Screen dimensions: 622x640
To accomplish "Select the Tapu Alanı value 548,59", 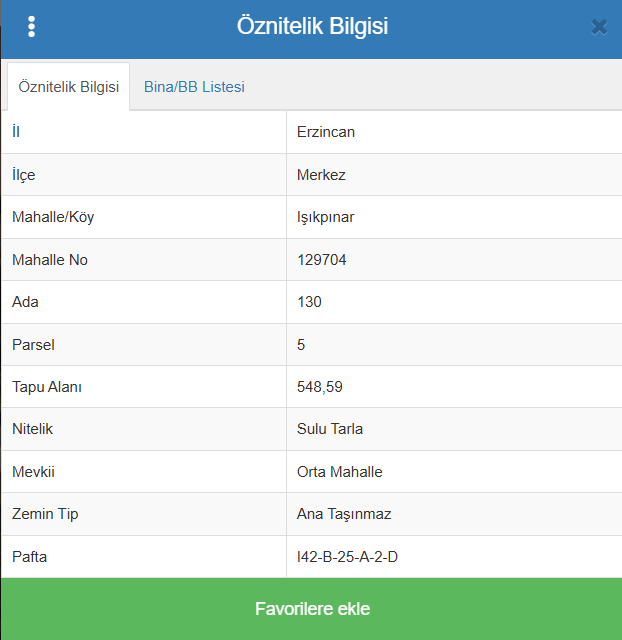I will (320, 387).
